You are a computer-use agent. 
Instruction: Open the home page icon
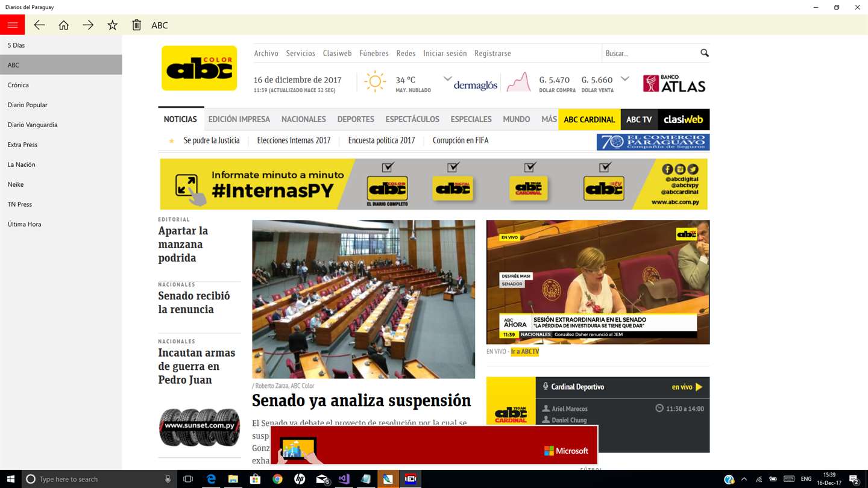[63, 25]
